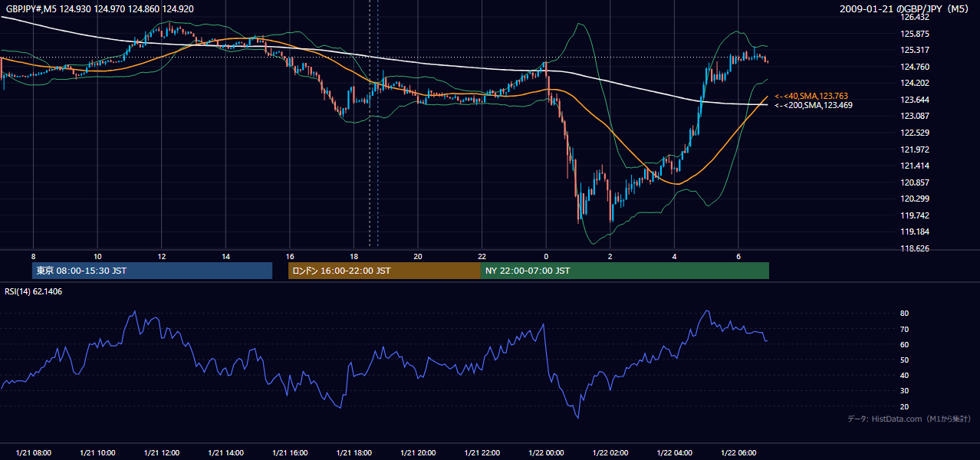Click price axis label 118.626
980x460 pixels.
915,248
